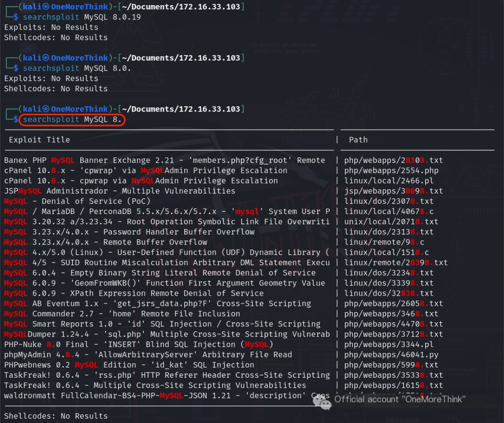Click path 'php/webapps/28308.txt'

click(x=393, y=160)
